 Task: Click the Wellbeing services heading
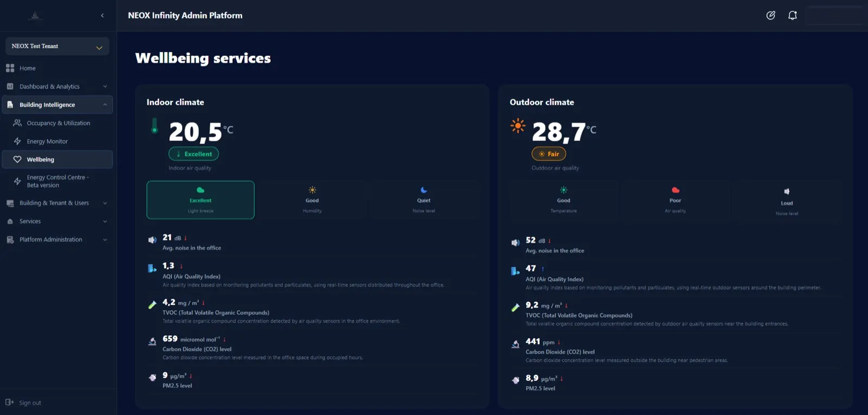pos(203,58)
